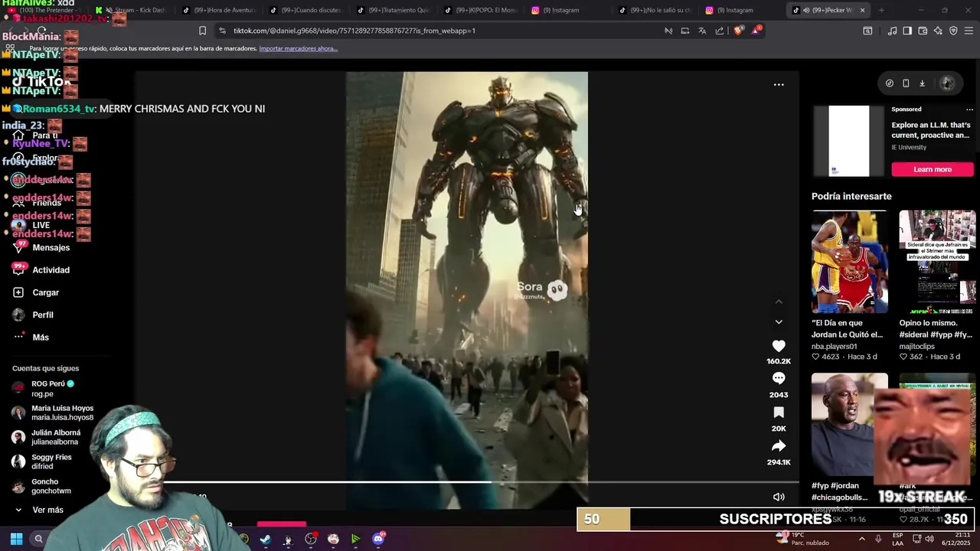Save the video with the bookmark icon
980x551 pixels.
(x=779, y=412)
